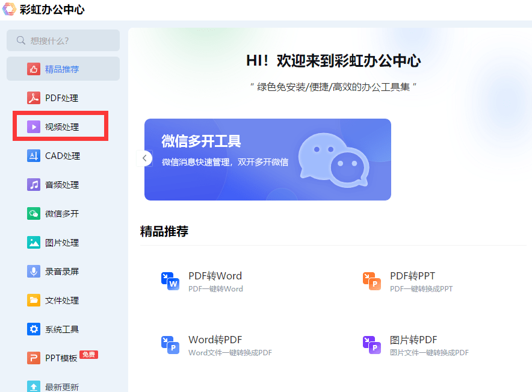This screenshot has height=392, width=532.
Task: Click the 精品推荐 section heading
Action: point(164,231)
